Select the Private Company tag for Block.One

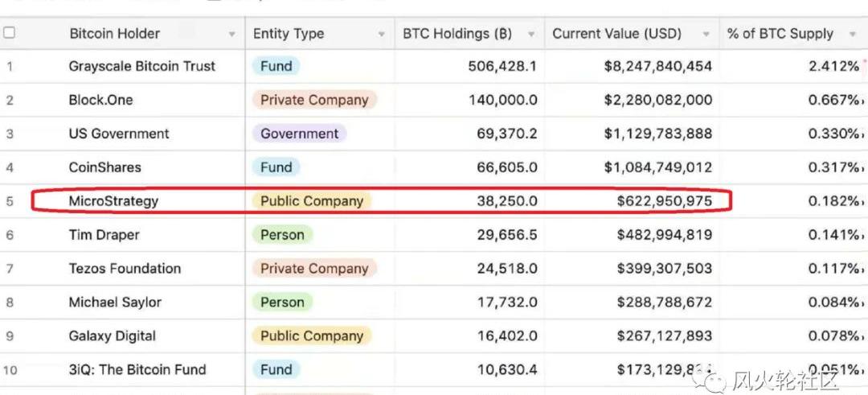pyautogui.click(x=314, y=101)
